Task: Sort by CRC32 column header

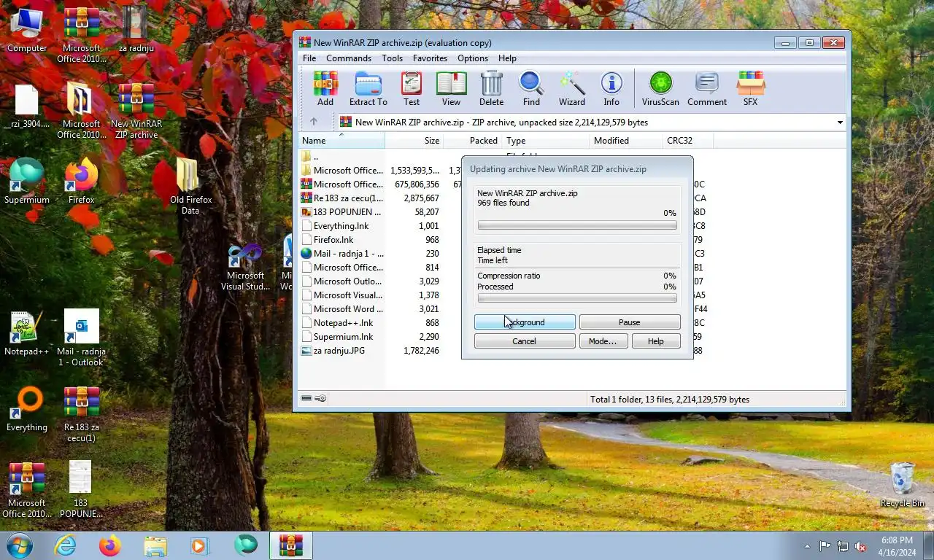Action: (687, 141)
